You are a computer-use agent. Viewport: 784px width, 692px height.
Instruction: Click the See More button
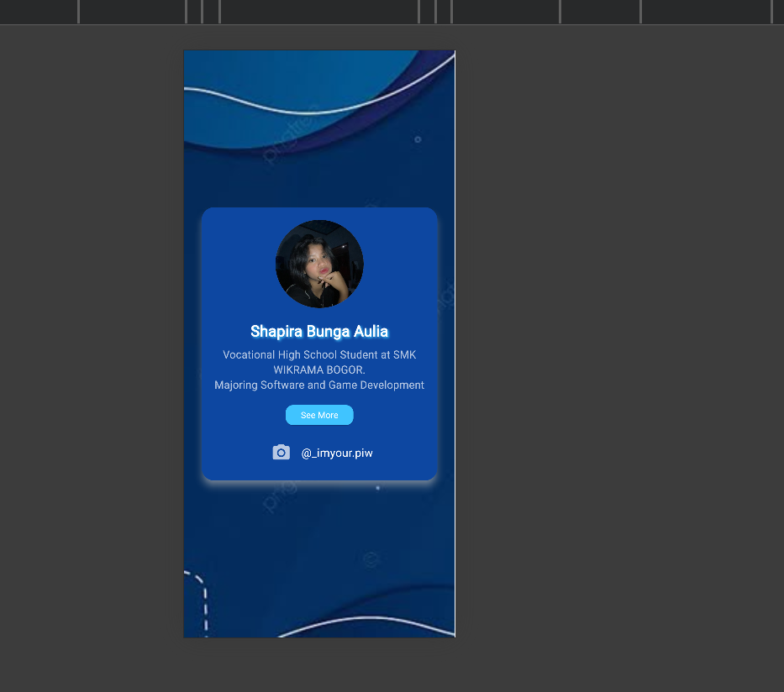[319, 415]
